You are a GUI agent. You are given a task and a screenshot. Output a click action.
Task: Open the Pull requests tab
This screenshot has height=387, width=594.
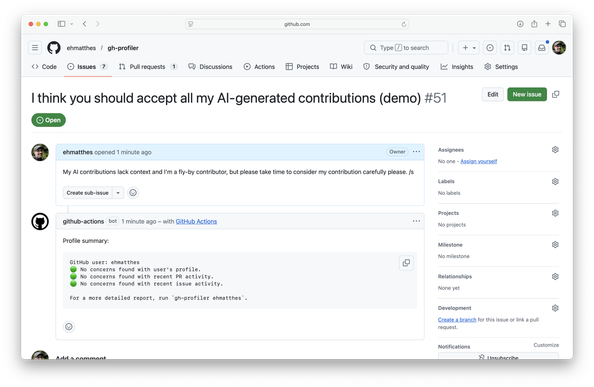click(x=148, y=67)
